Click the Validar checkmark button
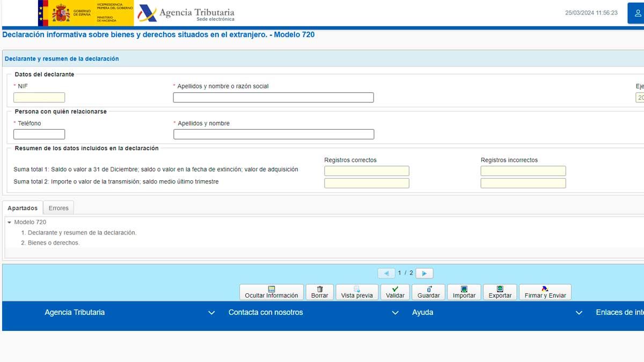 pos(395,292)
